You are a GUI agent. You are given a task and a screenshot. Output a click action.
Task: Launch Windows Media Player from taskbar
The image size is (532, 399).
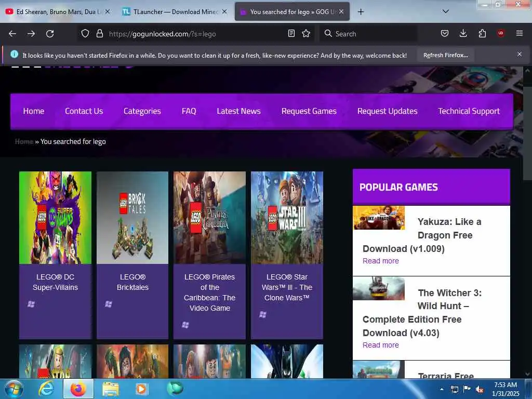pyautogui.click(x=141, y=389)
